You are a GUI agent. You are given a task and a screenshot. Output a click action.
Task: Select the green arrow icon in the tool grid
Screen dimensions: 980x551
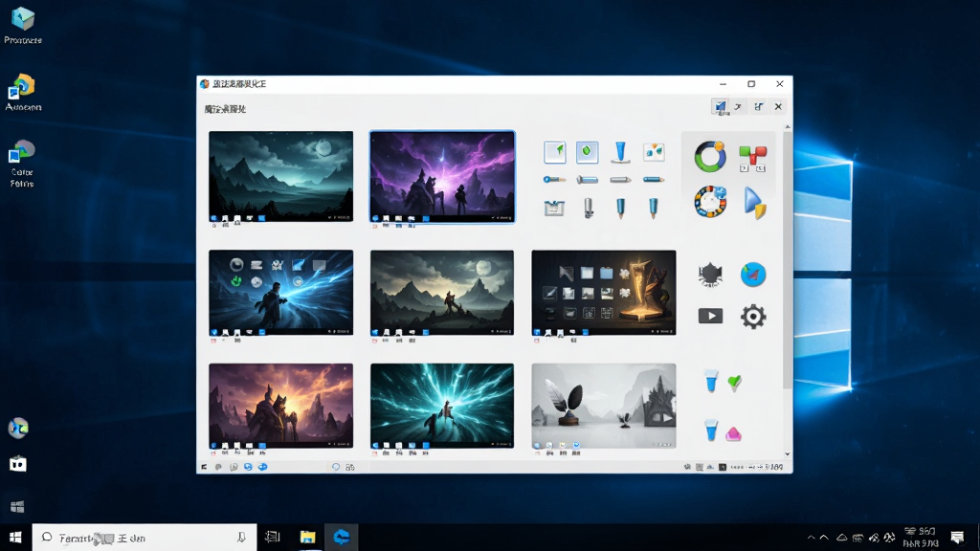pyautogui.click(x=554, y=152)
